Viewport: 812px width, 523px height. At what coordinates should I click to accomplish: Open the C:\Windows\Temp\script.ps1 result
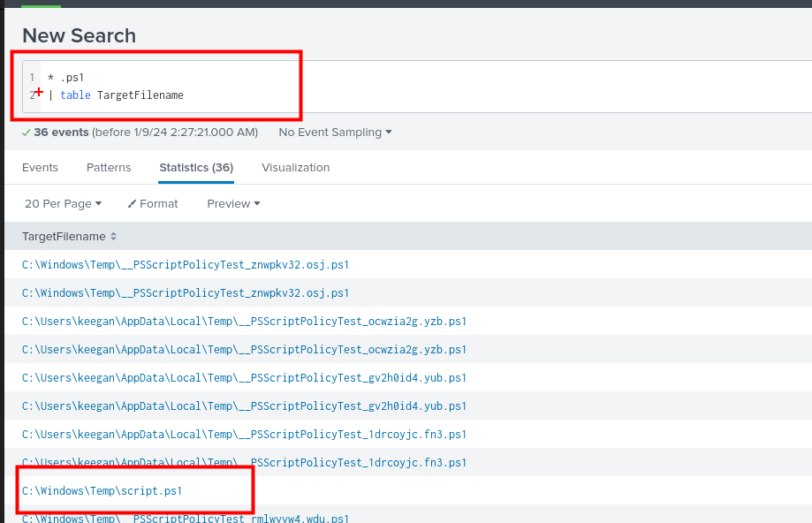102,490
